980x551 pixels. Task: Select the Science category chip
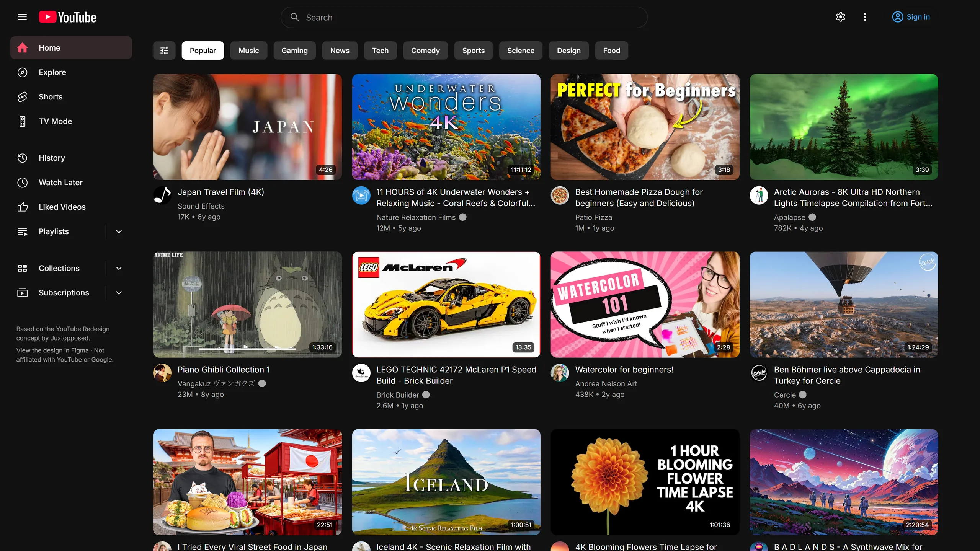(x=521, y=51)
